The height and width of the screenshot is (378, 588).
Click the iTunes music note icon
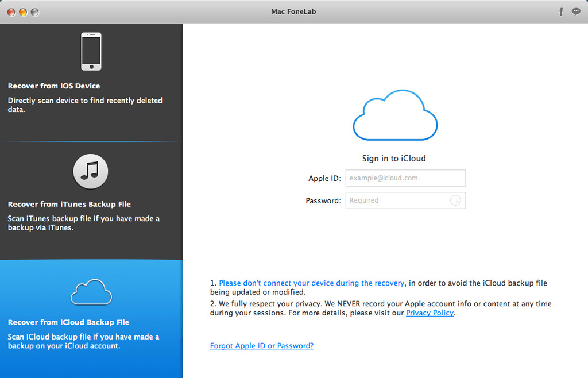pyautogui.click(x=91, y=171)
